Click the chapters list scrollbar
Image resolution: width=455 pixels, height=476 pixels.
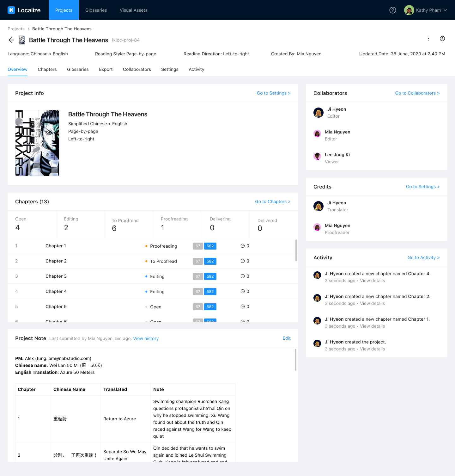pos(296,250)
